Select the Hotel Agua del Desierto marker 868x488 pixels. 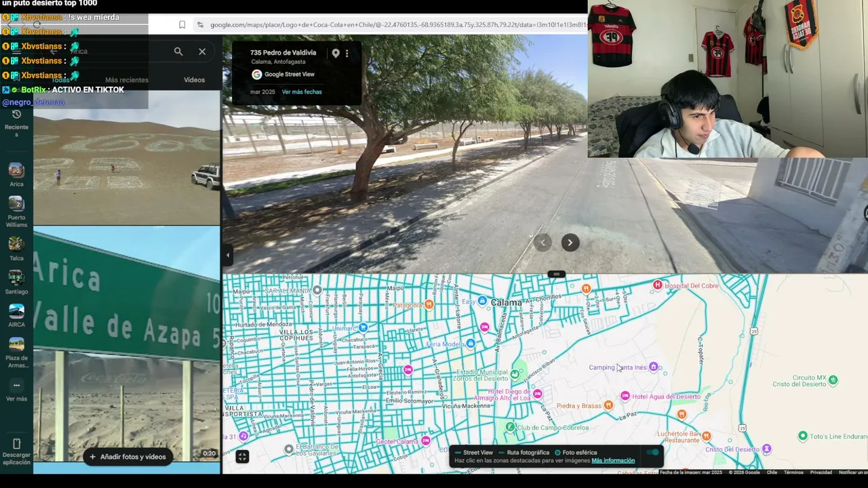[625, 396]
